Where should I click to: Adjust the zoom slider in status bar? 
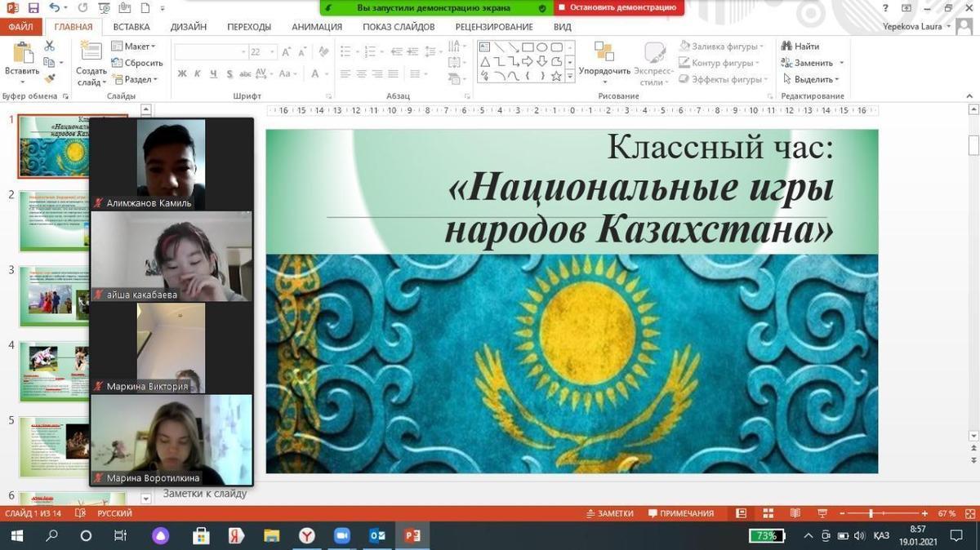point(871,514)
